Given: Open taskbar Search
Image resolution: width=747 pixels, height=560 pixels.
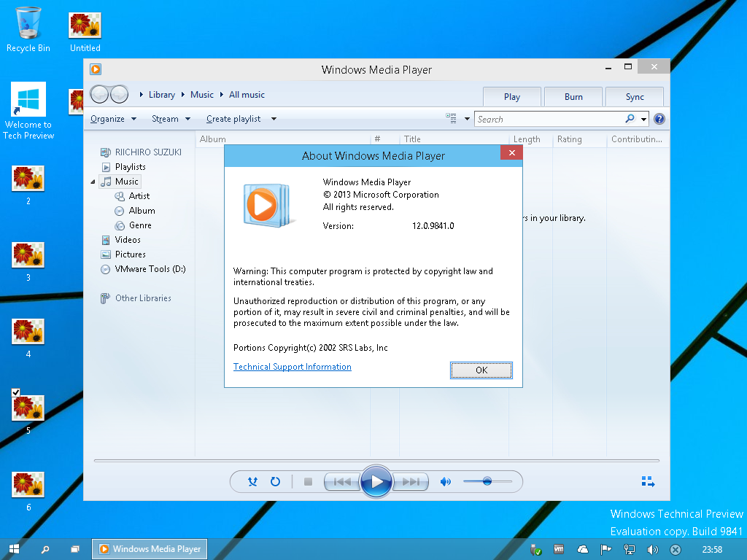Looking at the screenshot, I should (x=45, y=549).
